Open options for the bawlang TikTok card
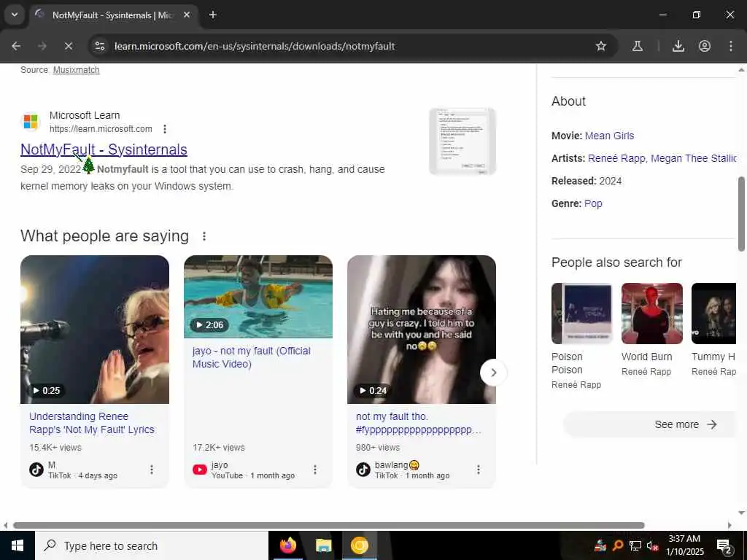Image resolution: width=747 pixels, height=560 pixels. (x=479, y=470)
